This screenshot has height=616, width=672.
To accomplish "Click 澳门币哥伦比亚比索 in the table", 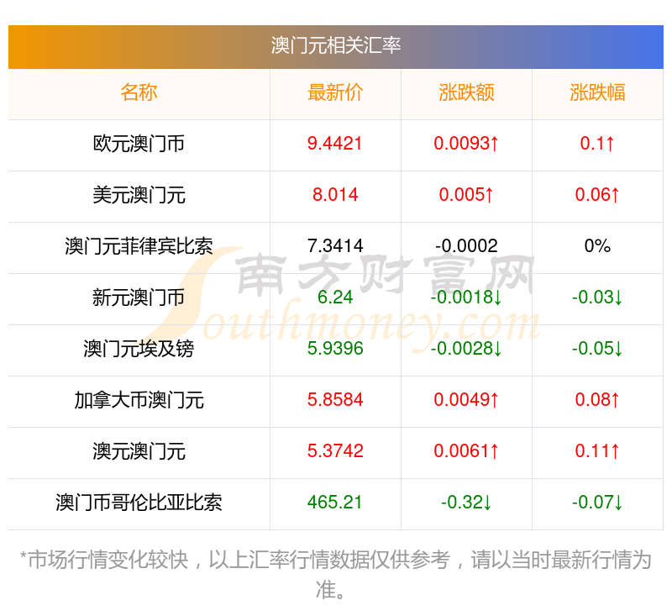I will (139, 503).
